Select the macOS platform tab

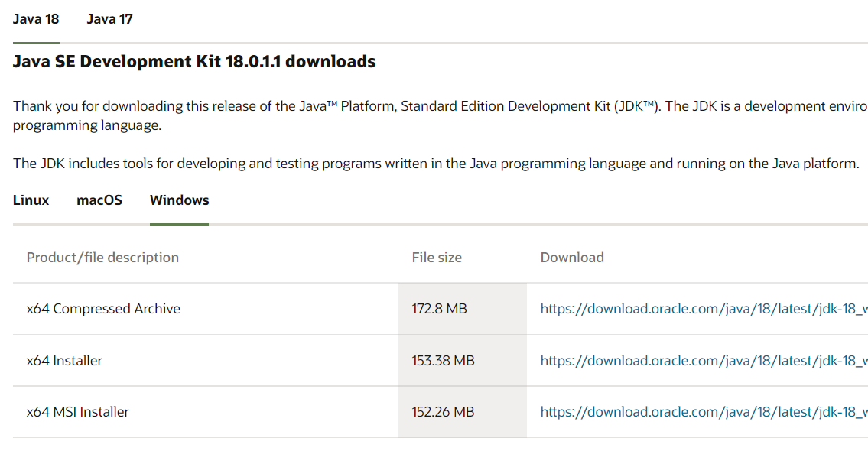99,200
